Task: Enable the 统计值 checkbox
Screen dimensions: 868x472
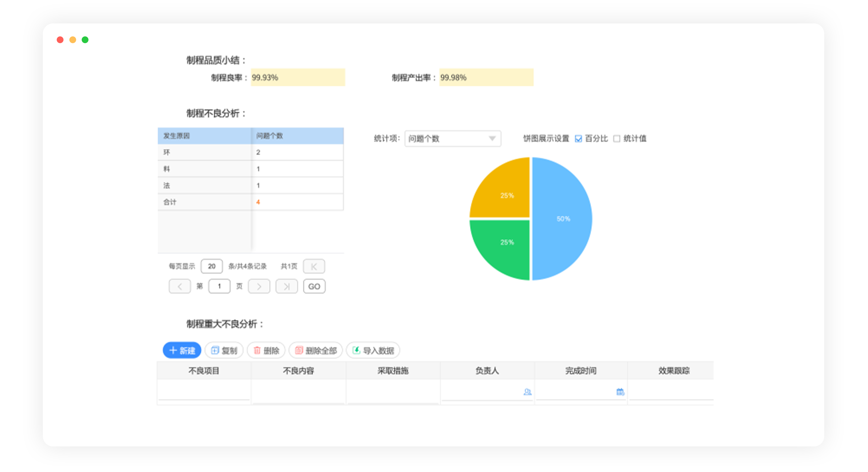Action: (x=617, y=138)
